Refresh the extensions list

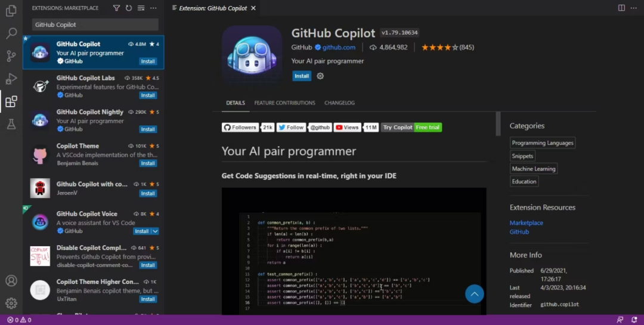pos(129,8)
